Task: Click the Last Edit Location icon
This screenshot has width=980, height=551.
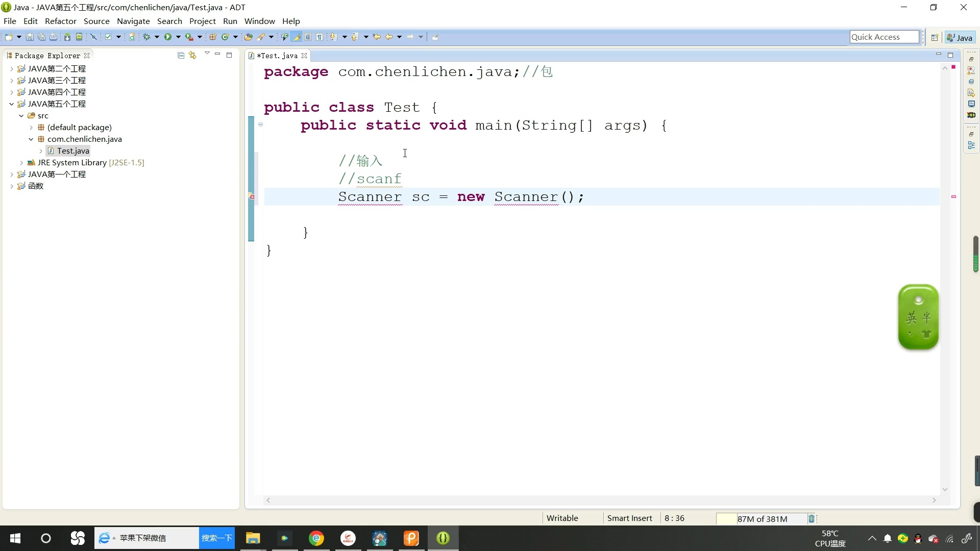Action: (377, 37)
